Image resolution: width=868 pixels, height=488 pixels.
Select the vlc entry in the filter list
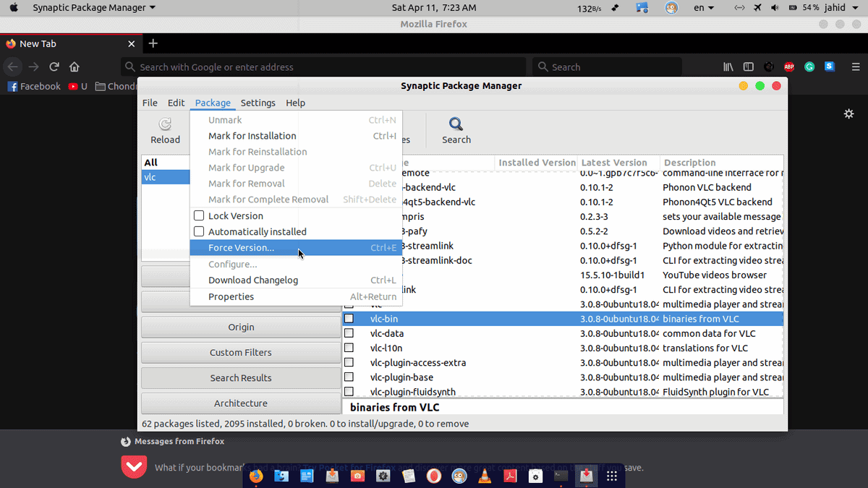coord(166,177)
